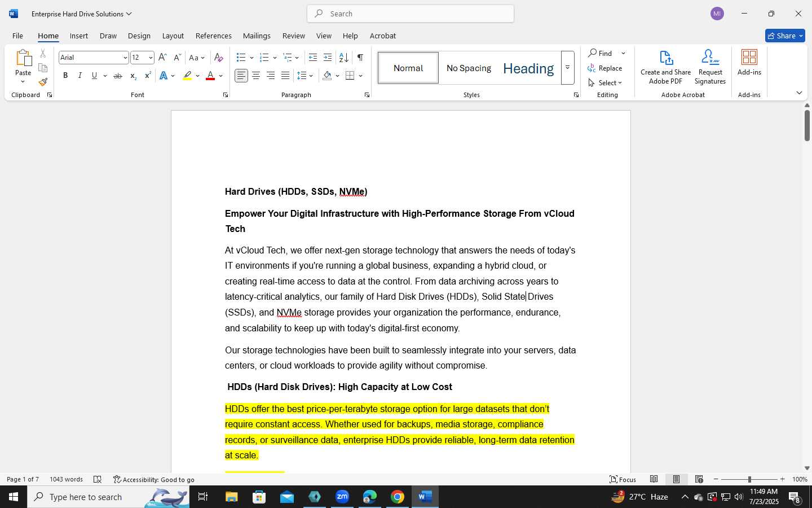Click the zoom slider handle
This screenshot has height=508, width=812.
749,479
